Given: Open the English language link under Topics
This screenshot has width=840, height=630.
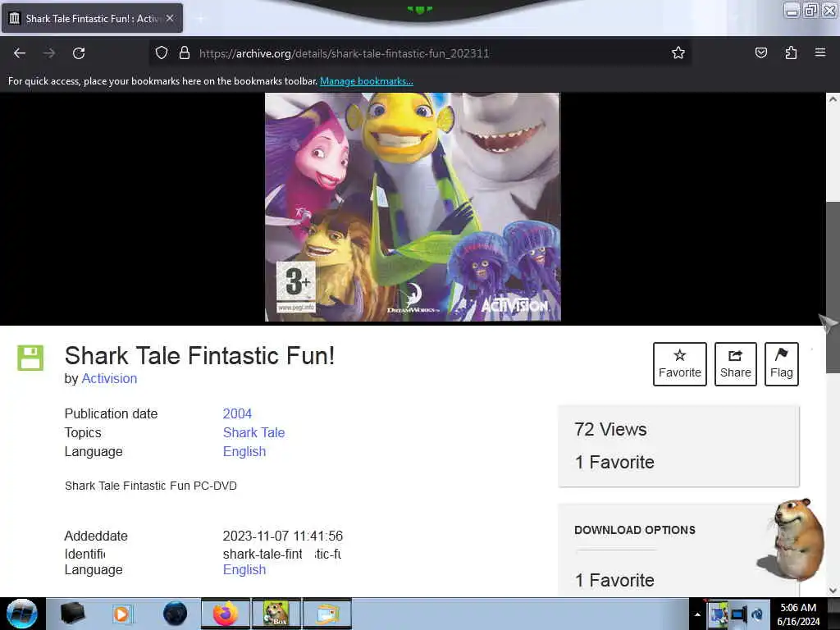Looking at the screenshot, I should [x=244, y=452].
